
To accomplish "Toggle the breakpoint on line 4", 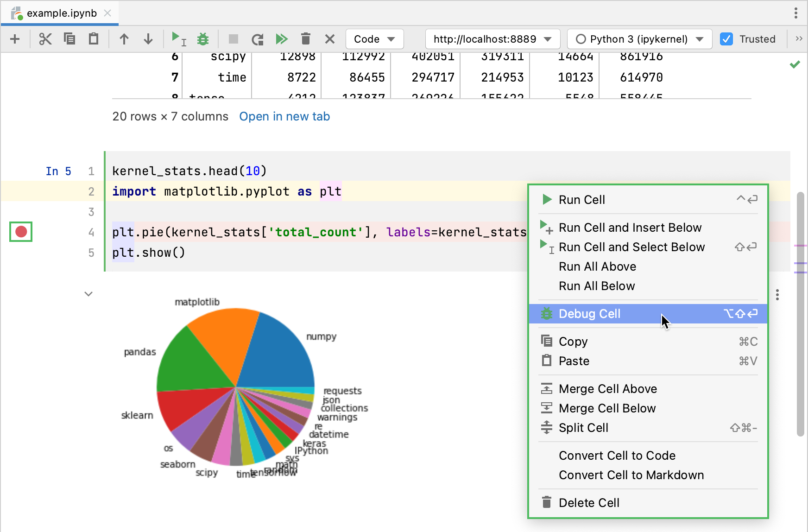I will click(x=20, y=232).
